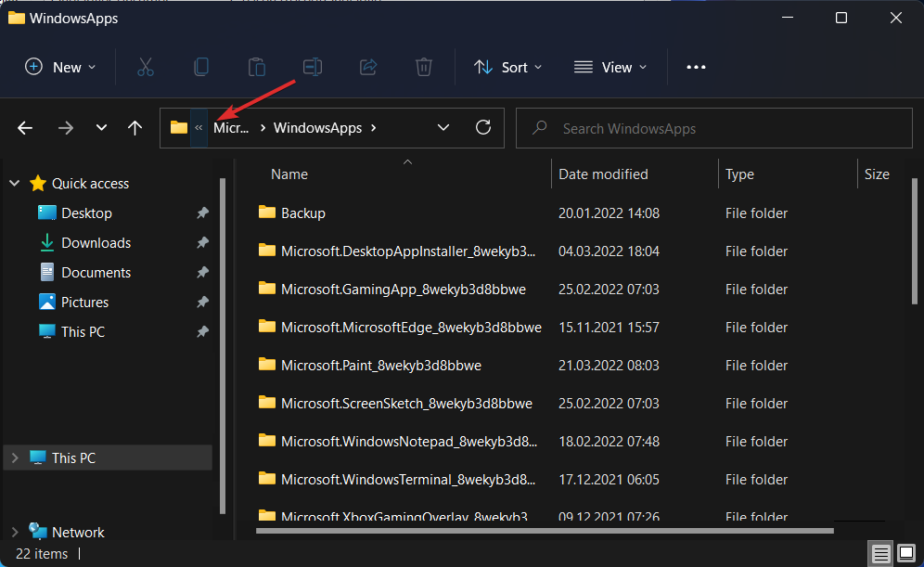Click the Cut icon in the toolbar
Viewport: 924px width, 567px height.
145,67
